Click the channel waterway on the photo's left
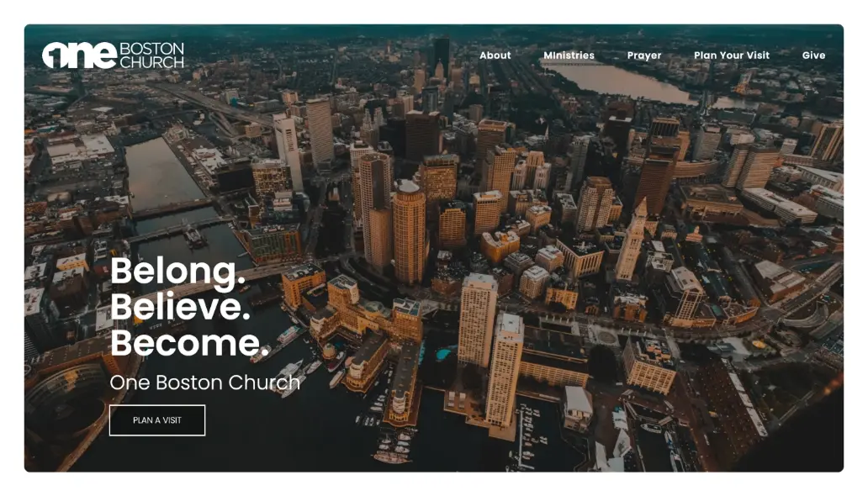 point(161,175)
